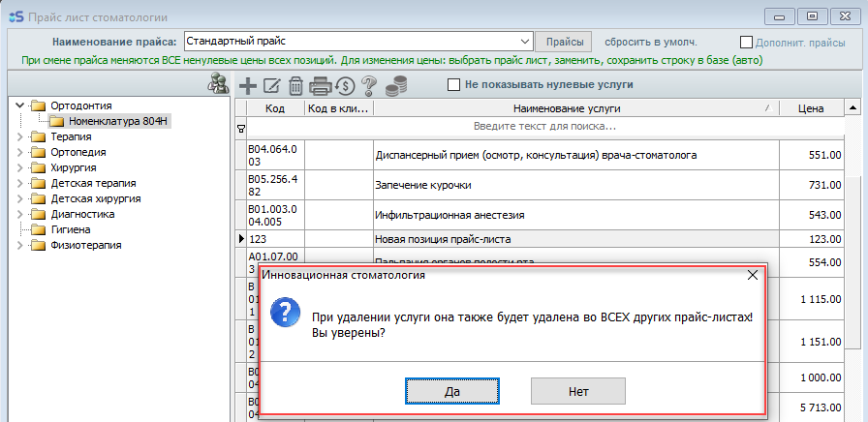
Task: Click the users icon above the tree
Action: click(218, 85)
